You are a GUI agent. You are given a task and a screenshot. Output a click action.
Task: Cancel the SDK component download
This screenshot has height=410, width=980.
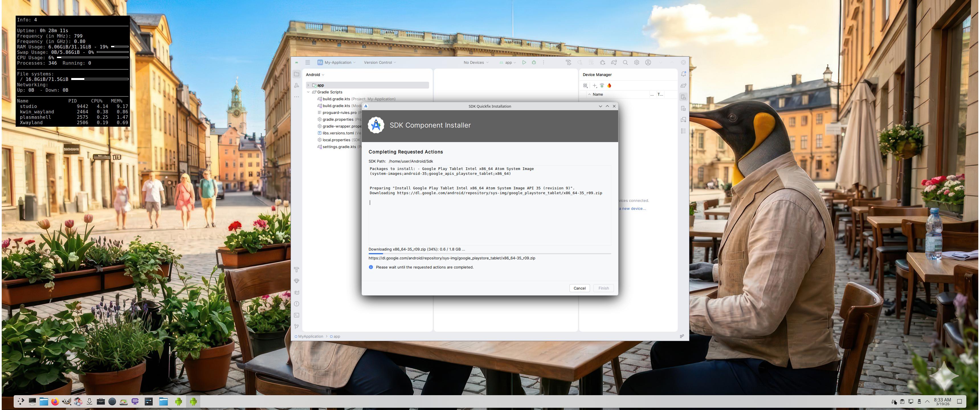point(579,288)
